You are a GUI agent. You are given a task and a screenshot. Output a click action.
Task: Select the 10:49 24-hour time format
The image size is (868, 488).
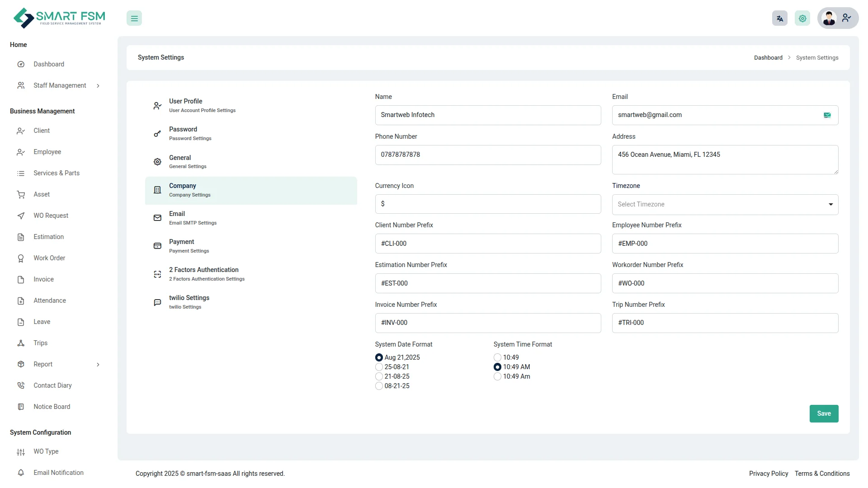click(497, 358)
